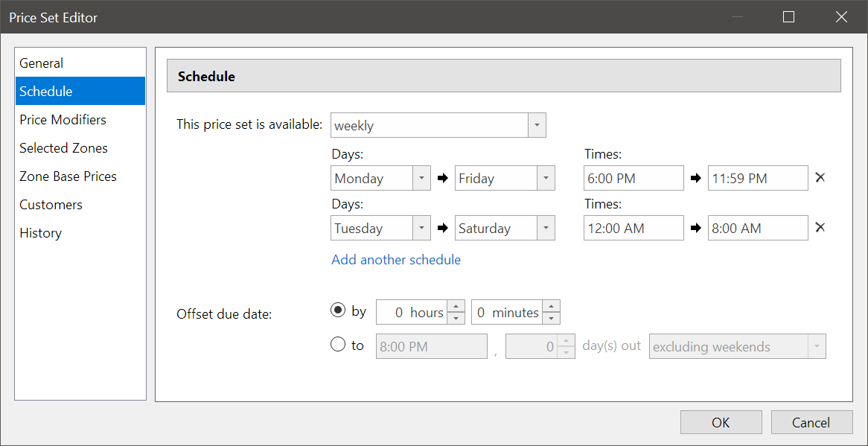Switch to the Price Modifiers section
The height and width of the screenshot is (446, 868).
[x=63, y=119]
